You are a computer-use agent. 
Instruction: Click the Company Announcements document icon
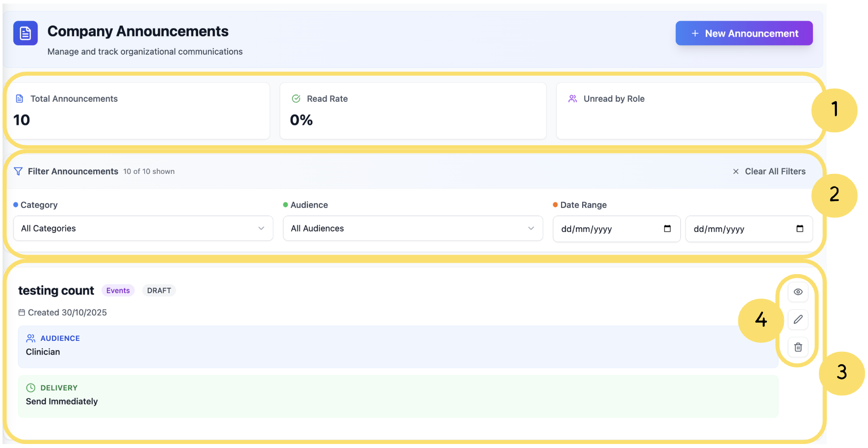[25, 33]
